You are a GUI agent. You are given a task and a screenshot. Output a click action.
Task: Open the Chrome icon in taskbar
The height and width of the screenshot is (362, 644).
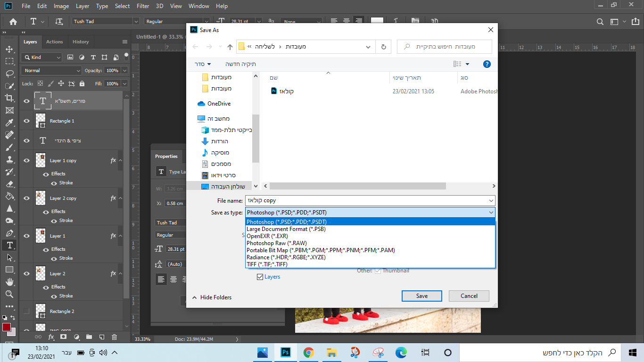(309, 352)
